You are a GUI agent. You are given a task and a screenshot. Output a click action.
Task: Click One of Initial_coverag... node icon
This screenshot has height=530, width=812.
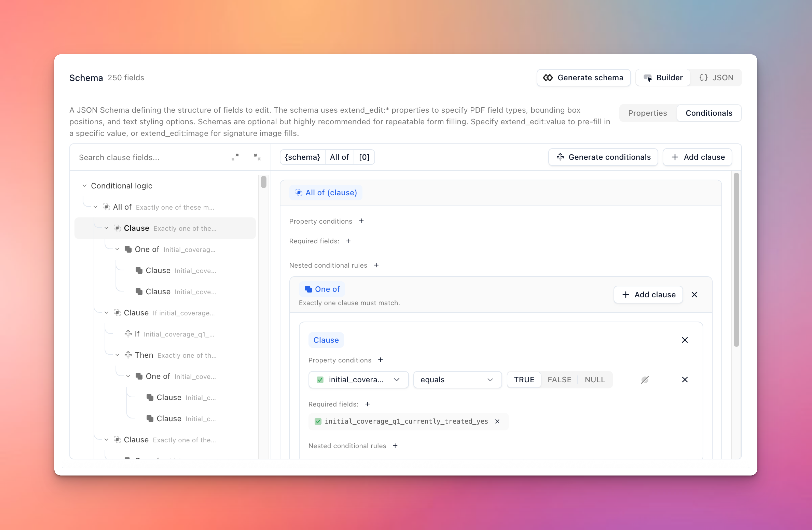(128, 249)
